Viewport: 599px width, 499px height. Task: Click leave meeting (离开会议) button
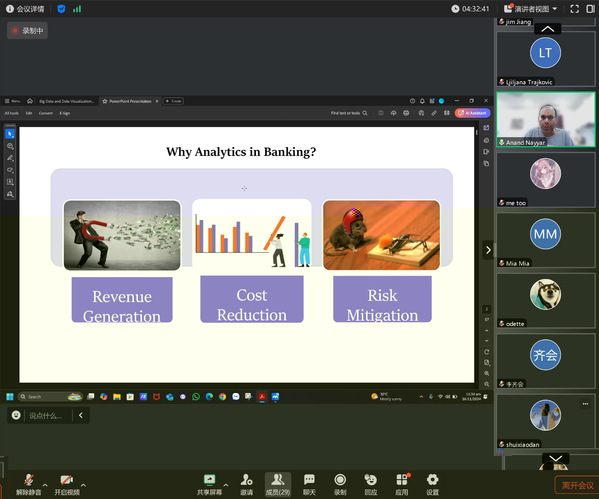577,485
